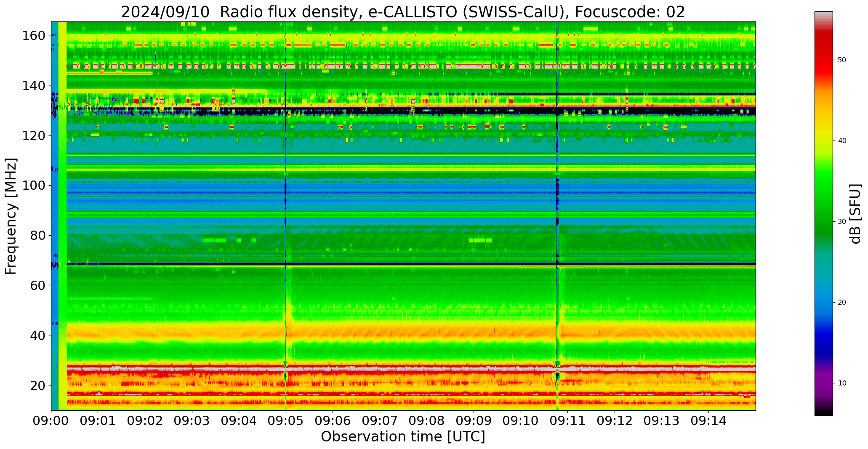Screen dimensions: 868x449
Task: Click the 09:07 time tick label
Action: (380, 421)
